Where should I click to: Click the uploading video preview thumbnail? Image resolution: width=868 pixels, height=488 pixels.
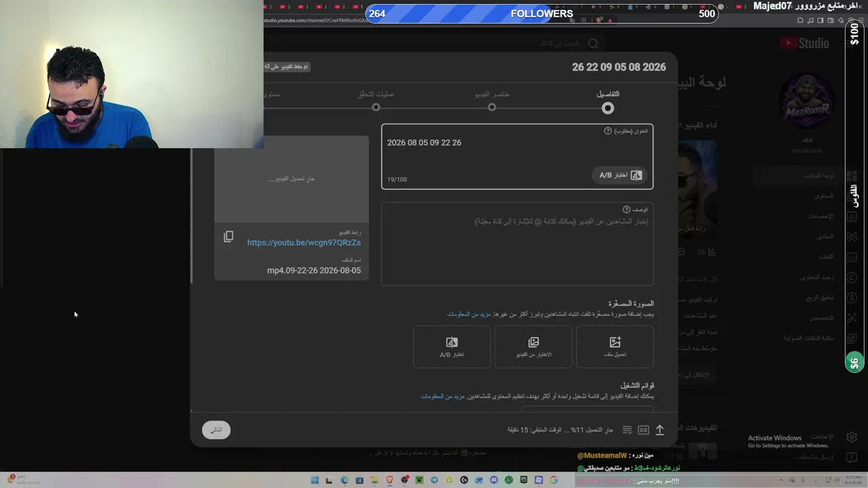pos(292,179)
